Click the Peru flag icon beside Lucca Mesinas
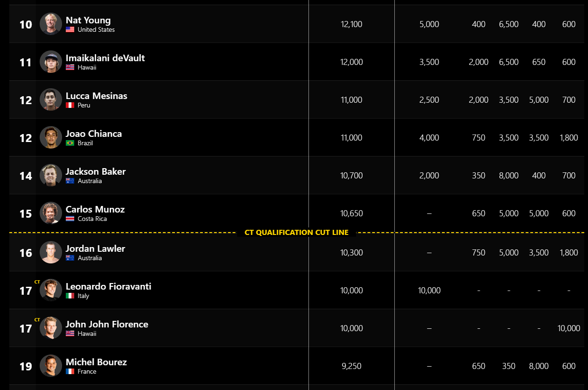The width and height of the screenshot is (588, 390). pos(70,105)
